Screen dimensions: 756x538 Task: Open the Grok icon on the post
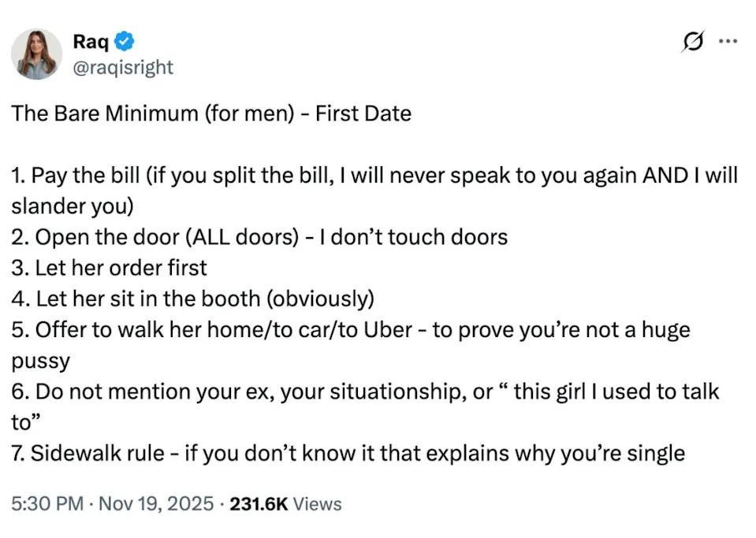pyautogui.click(x=693, y=43)
